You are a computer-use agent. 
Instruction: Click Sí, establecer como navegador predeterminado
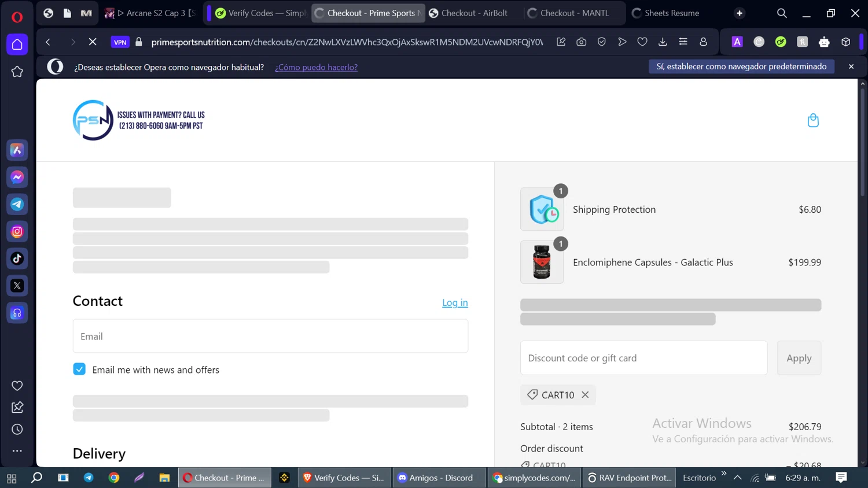coord(741,66)
